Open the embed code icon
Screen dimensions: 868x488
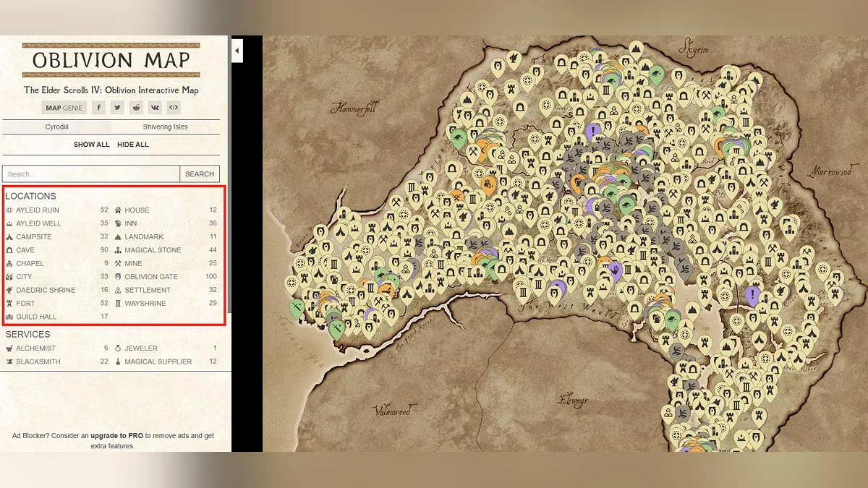pyautogui.click(x=174, y=108)
